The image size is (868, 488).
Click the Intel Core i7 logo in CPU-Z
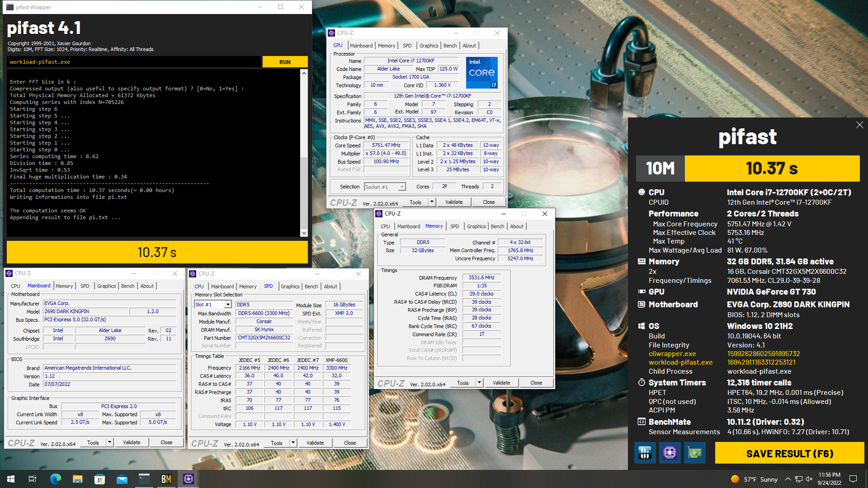pos(482,72)
